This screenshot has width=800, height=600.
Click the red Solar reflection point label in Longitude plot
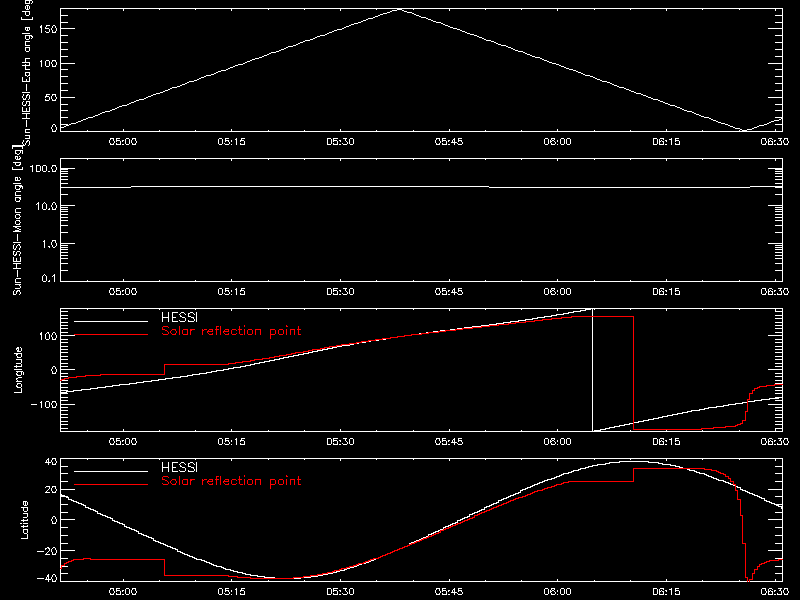[x=231, y=331]
